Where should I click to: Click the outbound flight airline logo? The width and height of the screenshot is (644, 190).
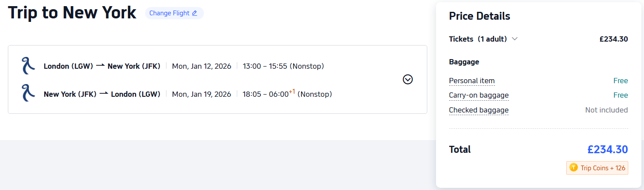click(28, 66)
